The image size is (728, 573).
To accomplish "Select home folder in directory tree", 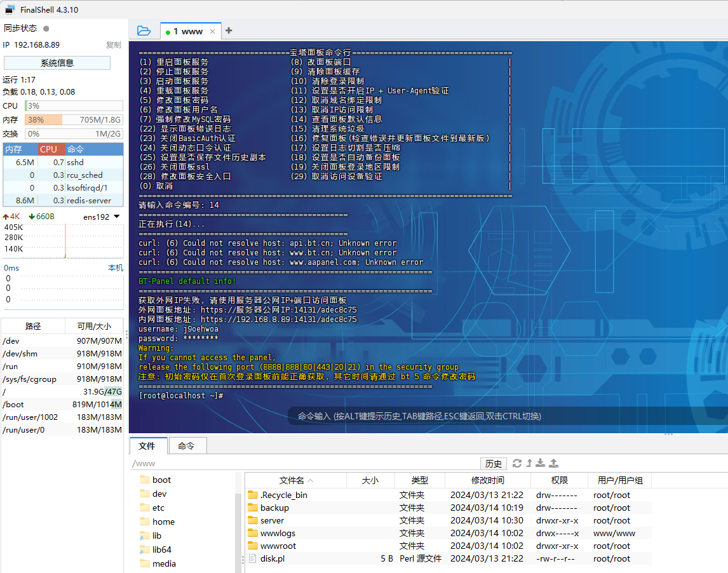I will [158, 522].
